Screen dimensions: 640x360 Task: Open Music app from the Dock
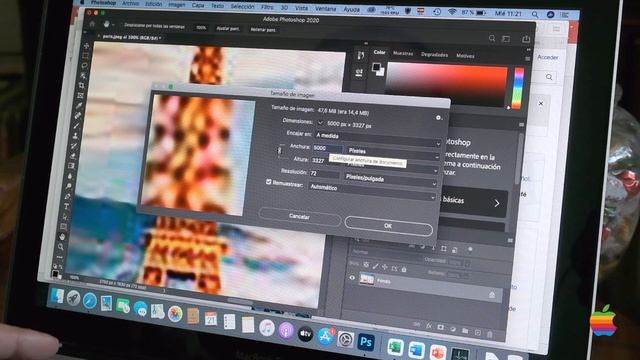click(x=267, y=328)
